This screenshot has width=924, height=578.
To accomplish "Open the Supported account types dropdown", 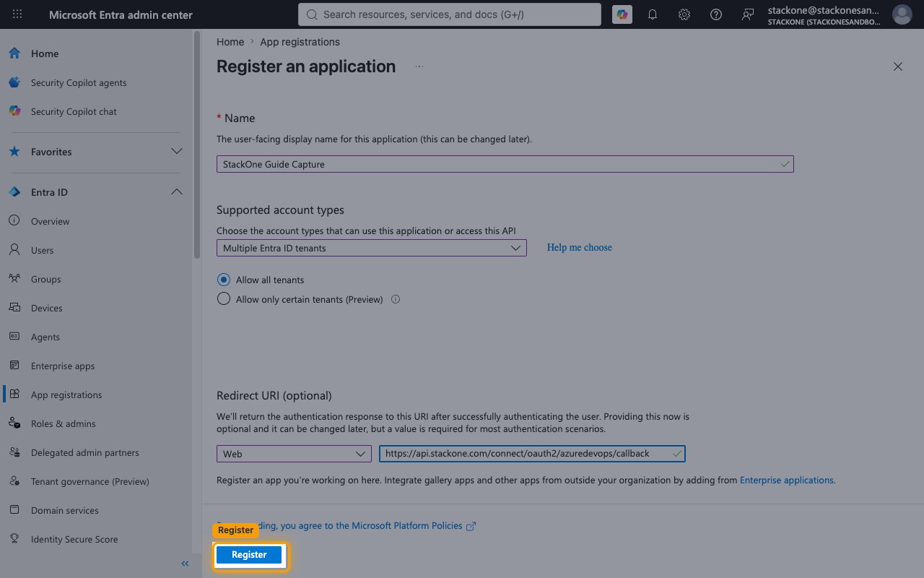I will pyautogui.click(x=371, y=248).
